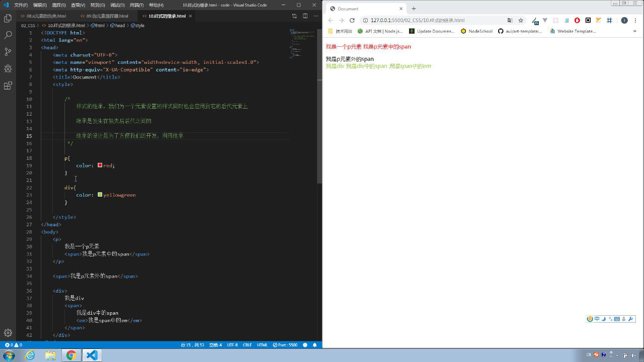Open the Extensions view
Image resolution: width=644 pixels, height=362 pixels.
8,85
